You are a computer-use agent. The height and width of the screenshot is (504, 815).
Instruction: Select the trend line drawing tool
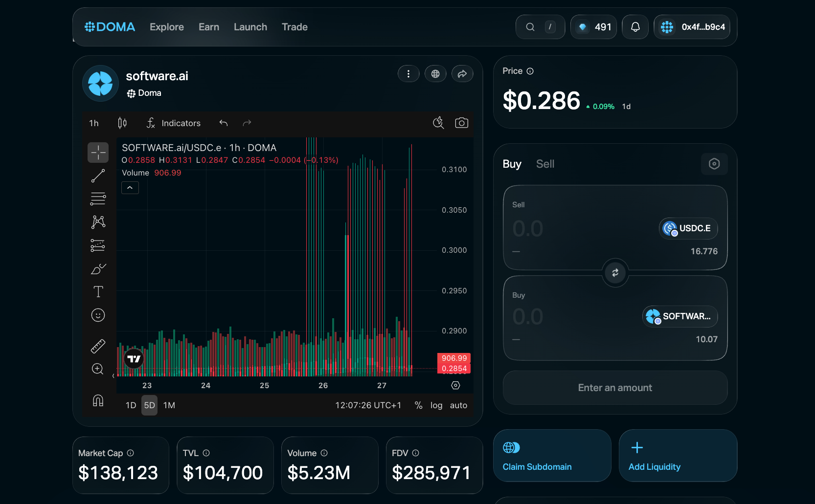[98, 176]
